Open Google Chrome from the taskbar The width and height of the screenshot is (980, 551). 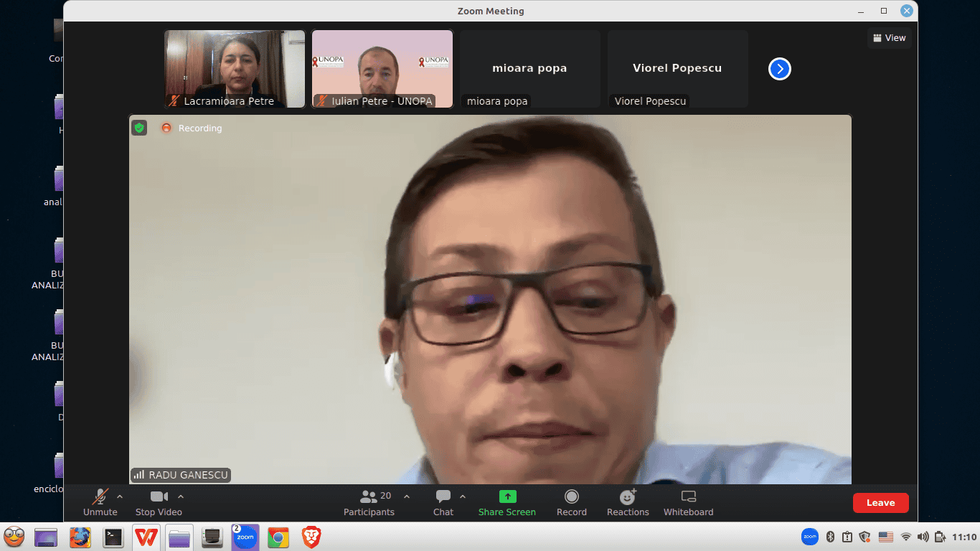point(278,537)
